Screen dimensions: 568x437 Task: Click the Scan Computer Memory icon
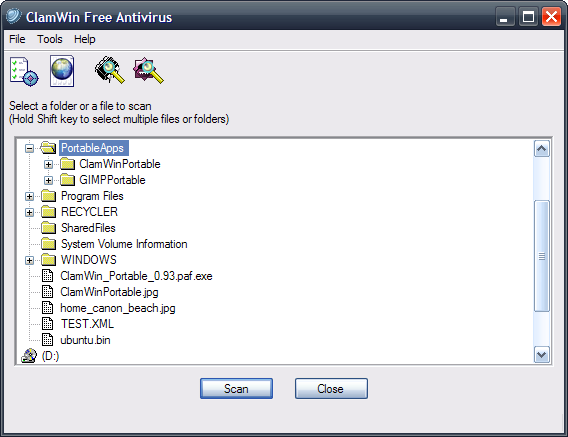pyautogui.click(x=109, y=70)
